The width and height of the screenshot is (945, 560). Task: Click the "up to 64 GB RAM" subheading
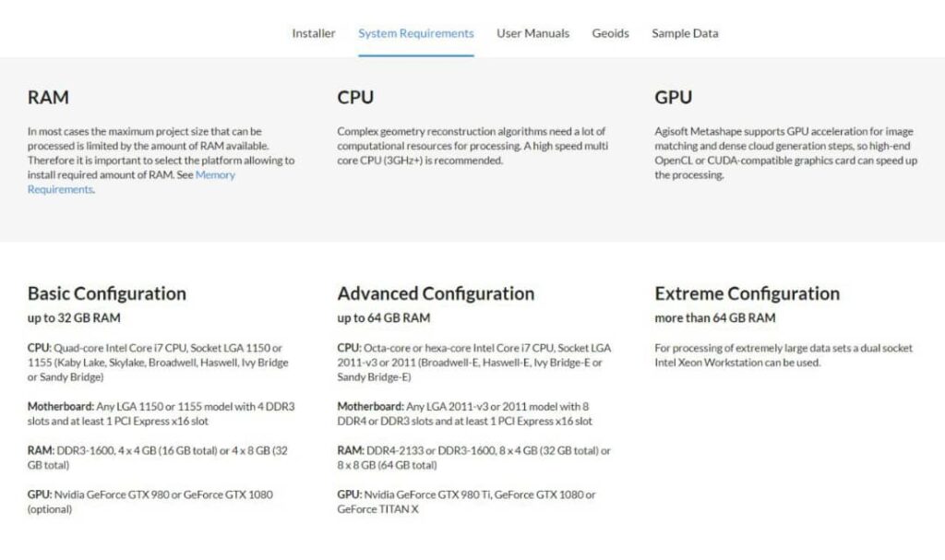384,318
